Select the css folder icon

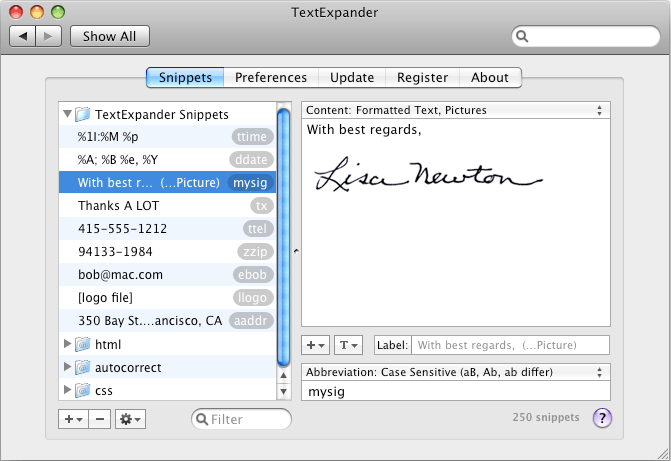tap(83, 390)
